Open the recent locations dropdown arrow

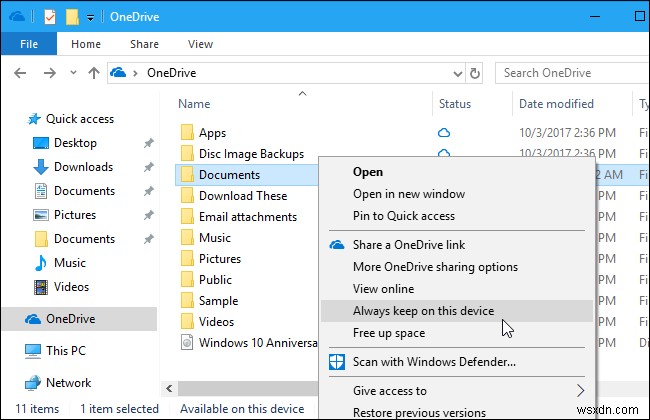pyautogui.click(x=73, y=73)
